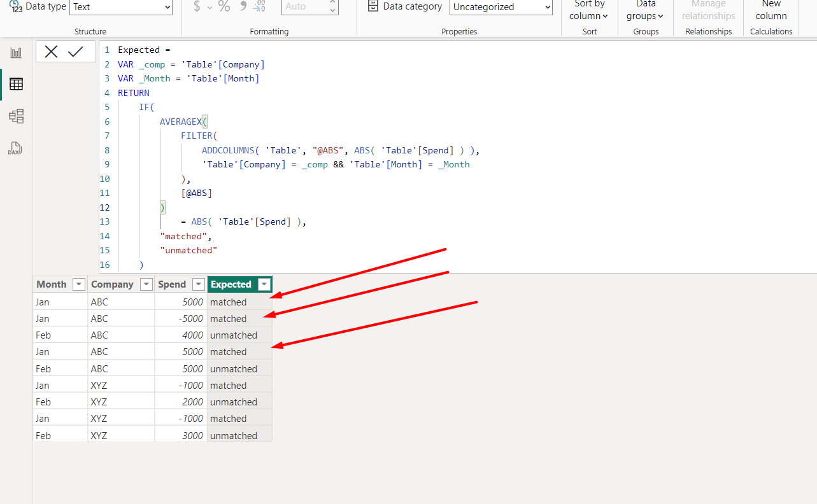The width and height of the screenshot is (817, 504).
Task: Open the DAX query view icon
Action: click(16, 148)
